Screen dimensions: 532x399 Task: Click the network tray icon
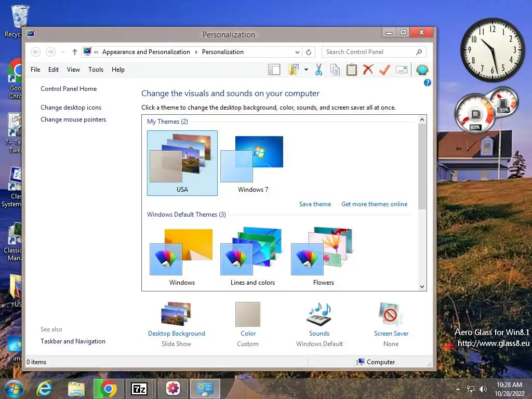tap(471, 389)
